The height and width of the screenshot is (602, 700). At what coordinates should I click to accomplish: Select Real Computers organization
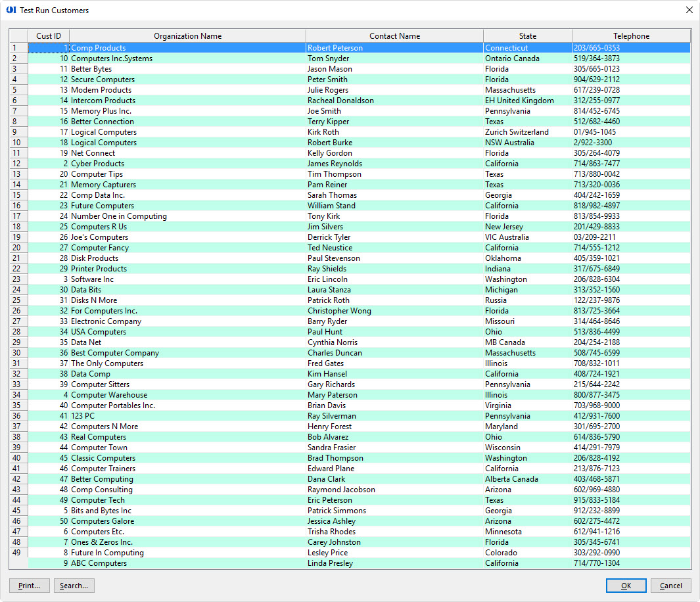(187, 437)
